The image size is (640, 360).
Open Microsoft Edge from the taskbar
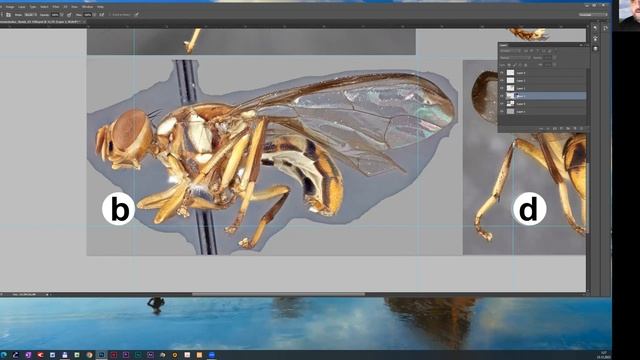(x=4, y=355)
